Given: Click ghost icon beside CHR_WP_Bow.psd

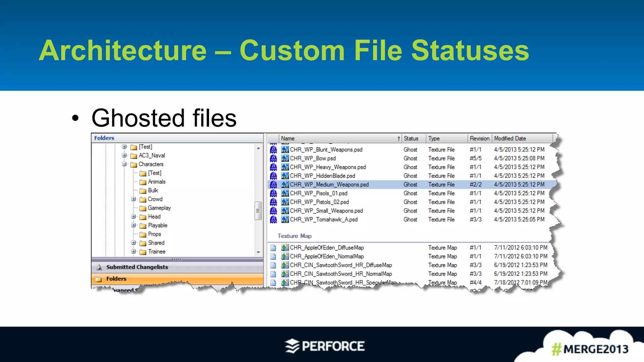Looking at the screenshot, I should click(274, 158).
